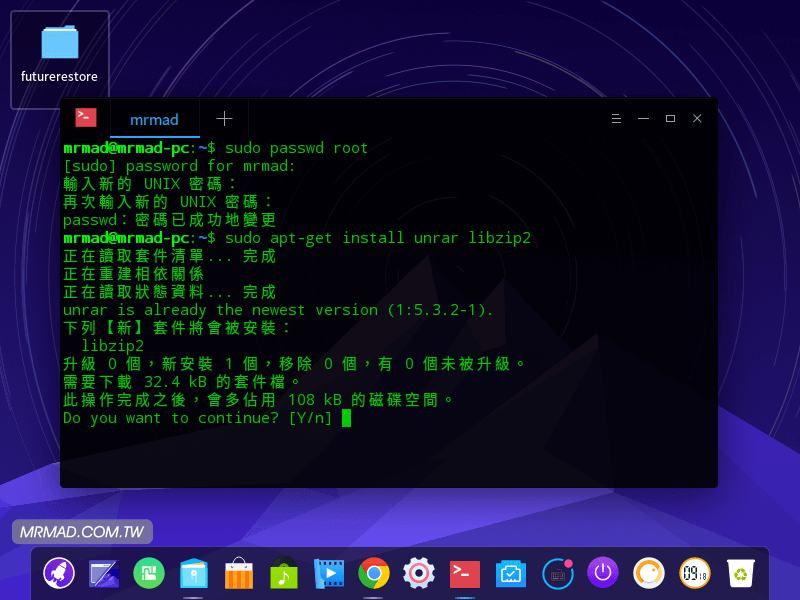Click the clock widget in dock
Image resolution: width=800 pixels, height=600 pixels.
(x=695, y=574)
